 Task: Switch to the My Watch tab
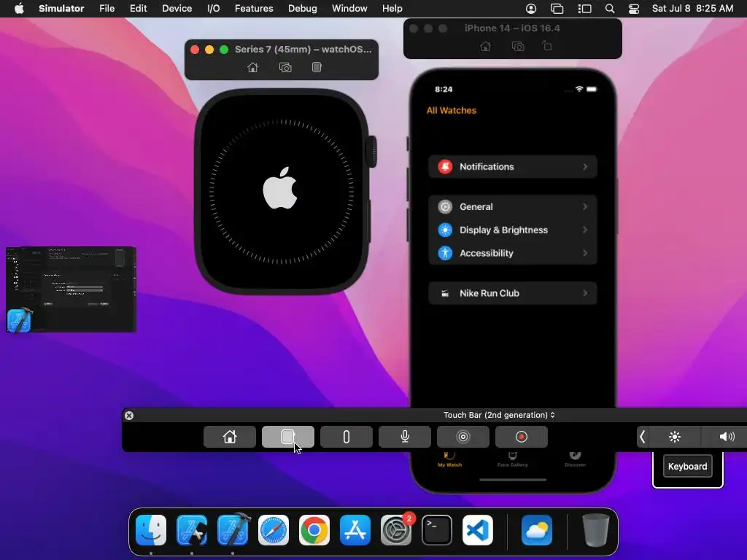(449, 459)
